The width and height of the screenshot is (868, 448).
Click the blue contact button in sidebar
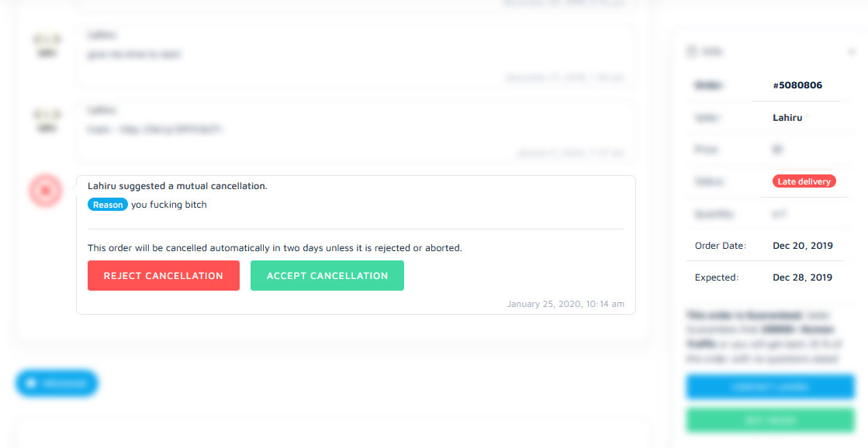769,387
